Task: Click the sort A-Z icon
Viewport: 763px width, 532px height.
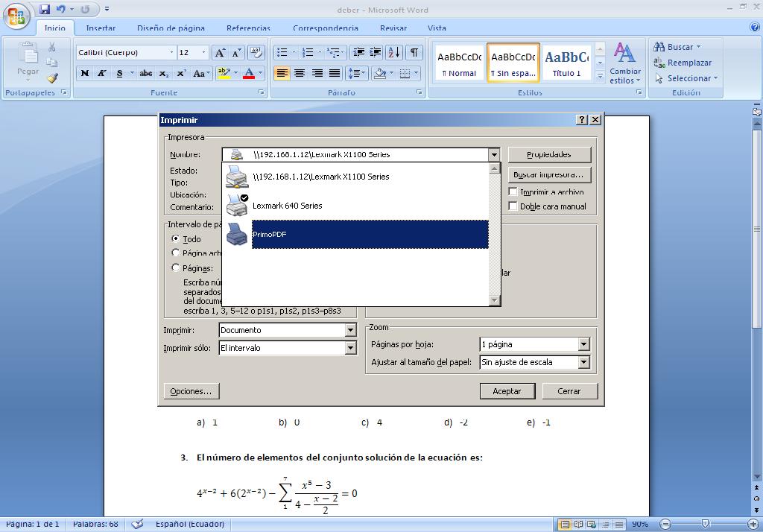Action: pos(394,52)
